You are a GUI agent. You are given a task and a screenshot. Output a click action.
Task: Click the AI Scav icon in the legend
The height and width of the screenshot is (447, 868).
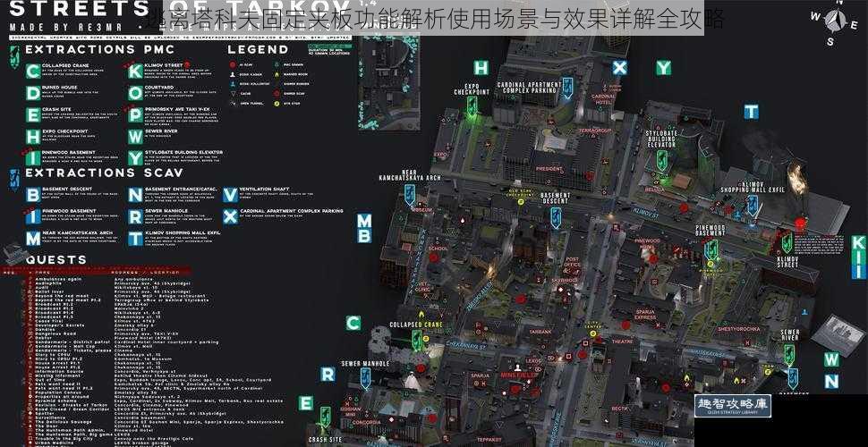[x=233, y=64]
